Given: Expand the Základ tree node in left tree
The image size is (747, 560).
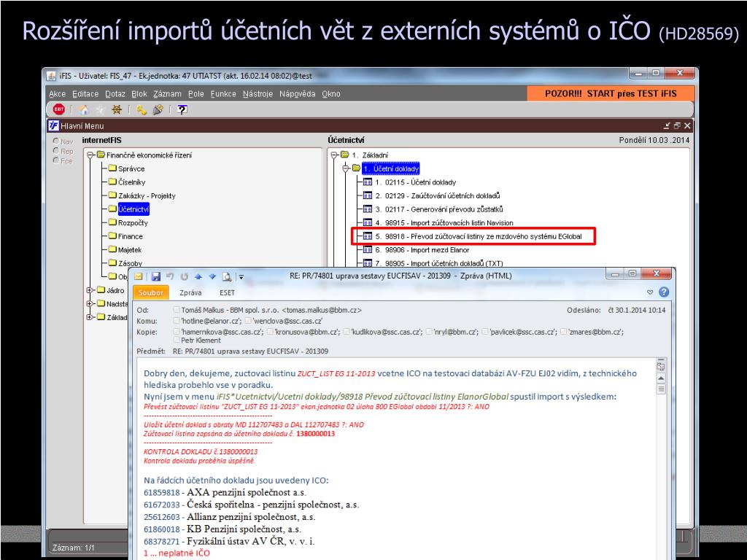Looking at the screenshot, I should (x=90, y=316).
